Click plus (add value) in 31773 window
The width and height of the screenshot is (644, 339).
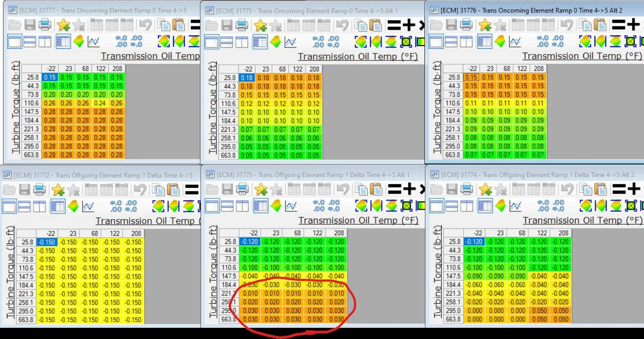pyautogui.click(x=409, y=188)
